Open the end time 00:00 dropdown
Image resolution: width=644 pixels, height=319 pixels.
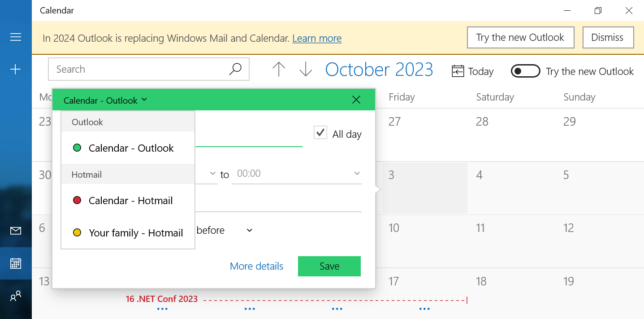[x=297, y=174]
